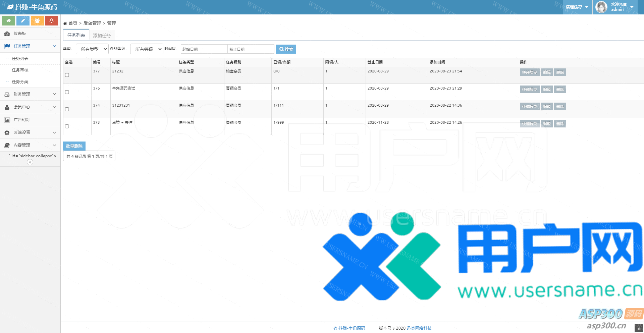The width and height of the screenshot is (644, 333).
Task: Open 任务审核 in sidebar submenu
Action: (x=20, y=70)
